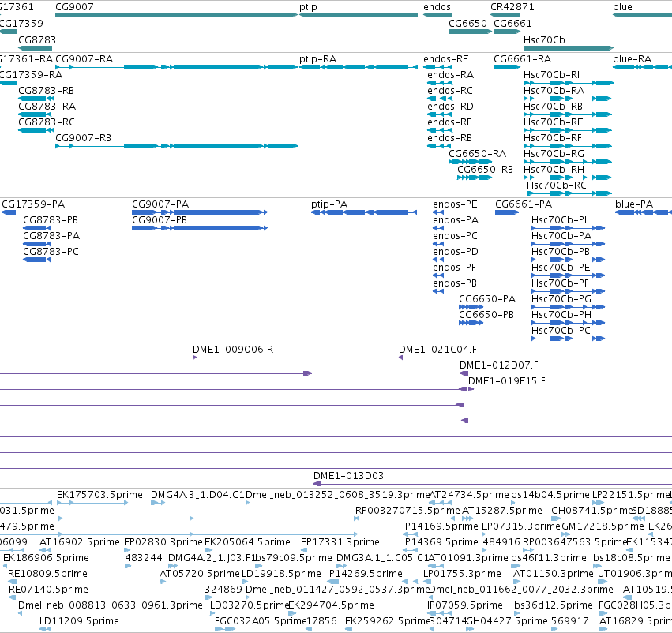Open the CG6661-PA protein label

524,204
